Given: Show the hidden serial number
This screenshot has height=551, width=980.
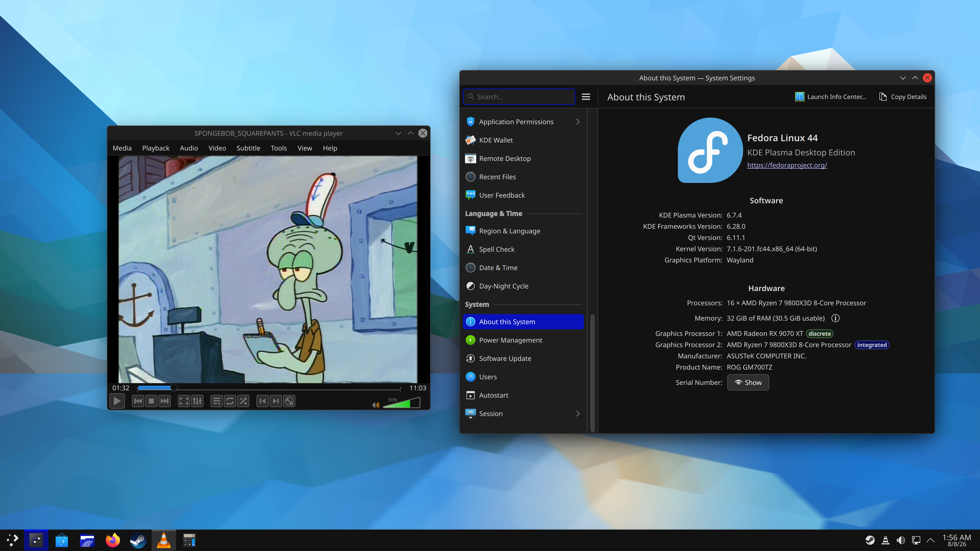Looking at the screenshot, I should 748,382.
